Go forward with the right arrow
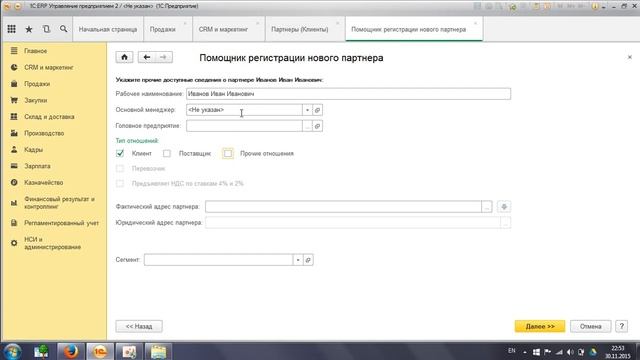 [164, 57]
